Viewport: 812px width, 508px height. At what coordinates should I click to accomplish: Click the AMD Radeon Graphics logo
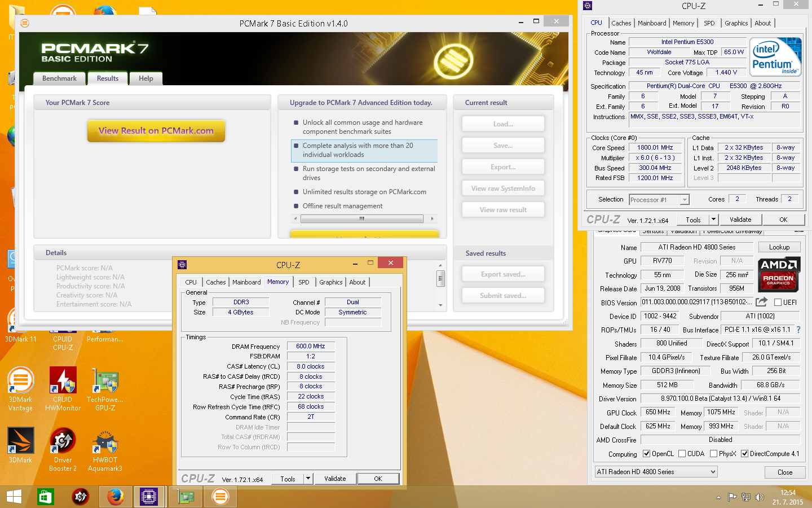[x=779, y=273]
